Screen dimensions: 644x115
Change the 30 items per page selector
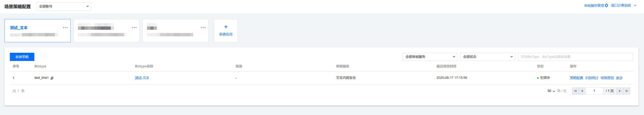(551, 91)
